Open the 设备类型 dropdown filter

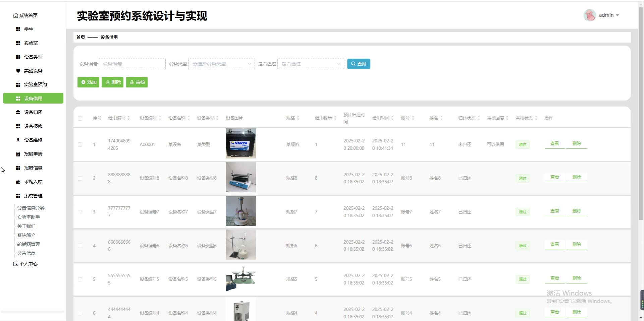[x=221, y=64]
